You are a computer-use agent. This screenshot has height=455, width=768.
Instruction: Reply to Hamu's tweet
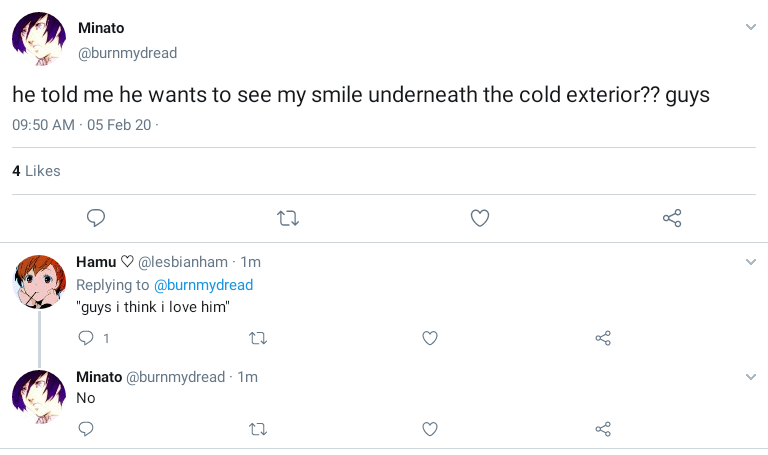[86, 338]
